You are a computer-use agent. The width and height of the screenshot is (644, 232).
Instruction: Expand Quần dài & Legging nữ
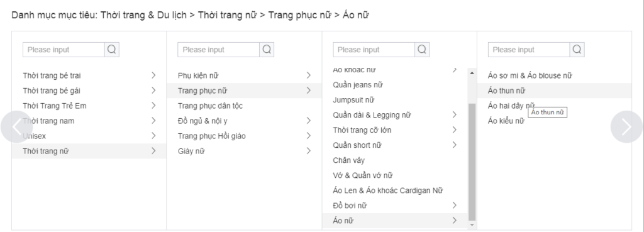pyautogui.click(x=395, y=115)
